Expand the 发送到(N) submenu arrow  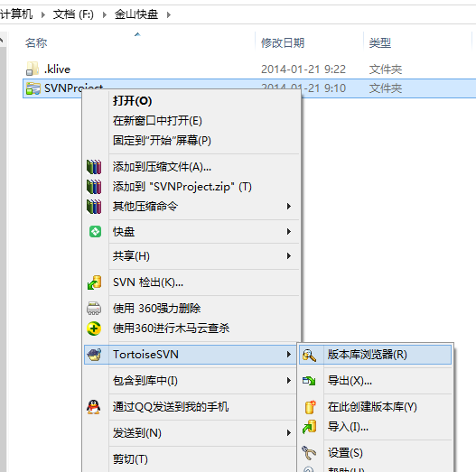click(289, 433)
